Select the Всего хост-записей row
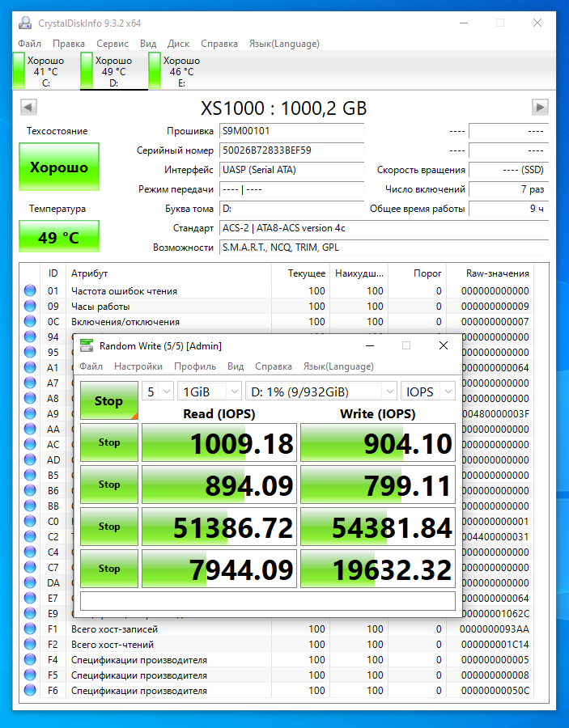Screen dimensions: 569x728 (278, 629)
